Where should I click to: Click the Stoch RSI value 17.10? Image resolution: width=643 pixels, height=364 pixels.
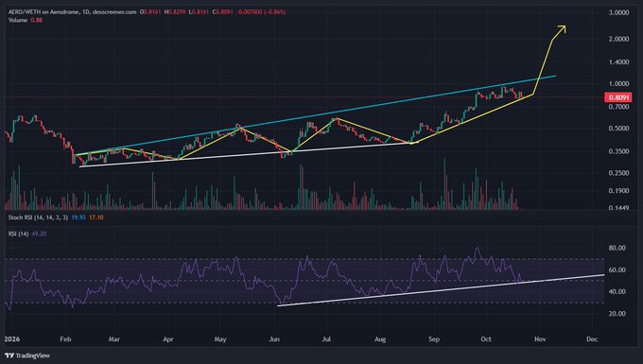(96, 217)
